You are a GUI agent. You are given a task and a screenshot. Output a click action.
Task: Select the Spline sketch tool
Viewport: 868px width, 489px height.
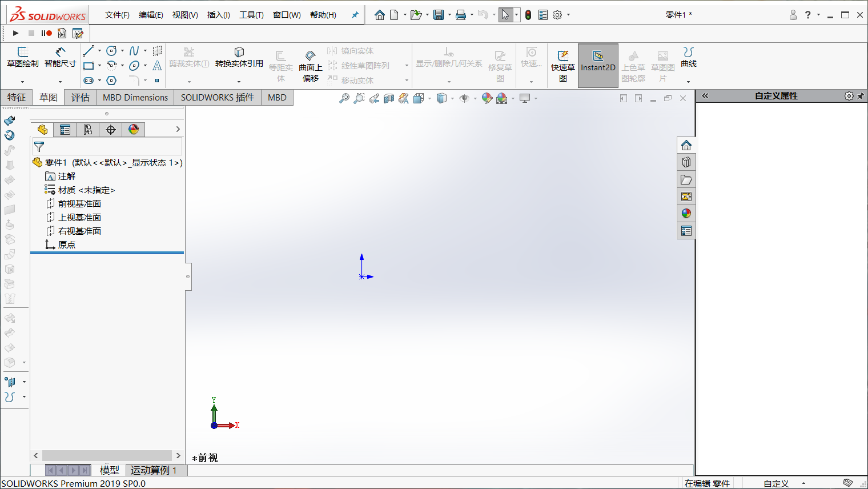point(134,51)
